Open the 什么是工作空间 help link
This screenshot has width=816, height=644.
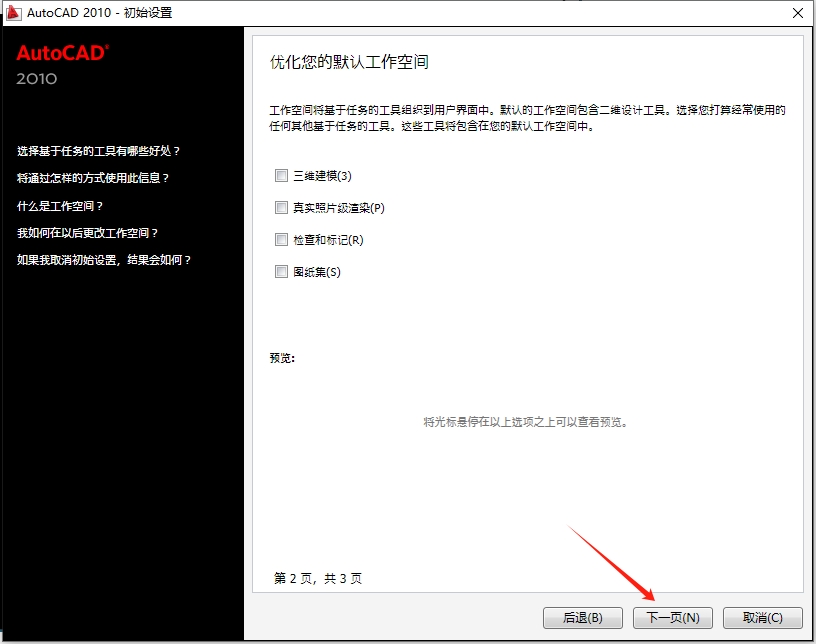(x=58, y=205)
